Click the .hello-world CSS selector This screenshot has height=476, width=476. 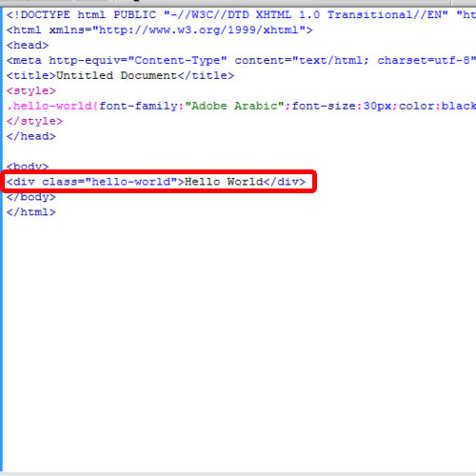coord(50,106)
